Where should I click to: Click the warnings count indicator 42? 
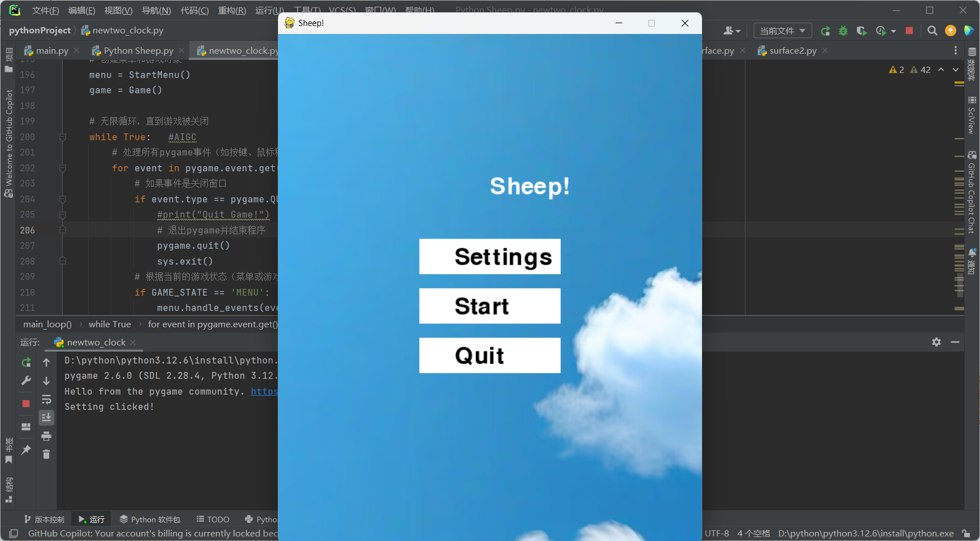pyautogui.click(x=920, y=70)
